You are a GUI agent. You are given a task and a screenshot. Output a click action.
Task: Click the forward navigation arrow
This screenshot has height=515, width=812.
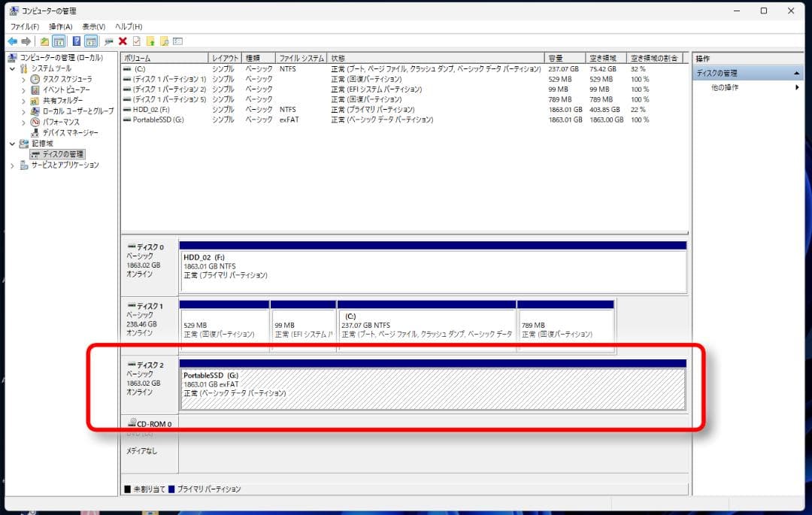(25, 41)
